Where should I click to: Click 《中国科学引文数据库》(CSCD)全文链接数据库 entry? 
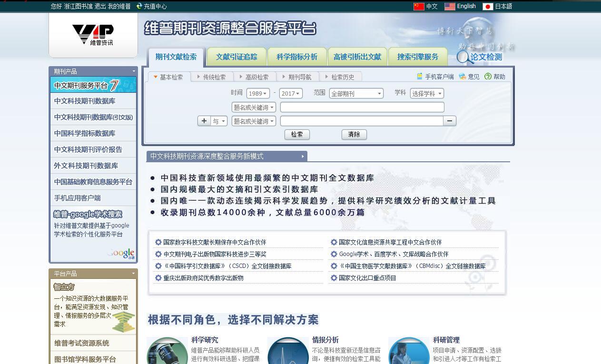(x=227, y=266)
